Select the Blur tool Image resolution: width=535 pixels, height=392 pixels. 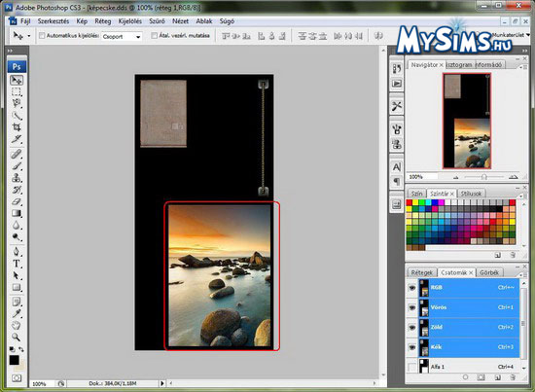click(x=17, y=225)
